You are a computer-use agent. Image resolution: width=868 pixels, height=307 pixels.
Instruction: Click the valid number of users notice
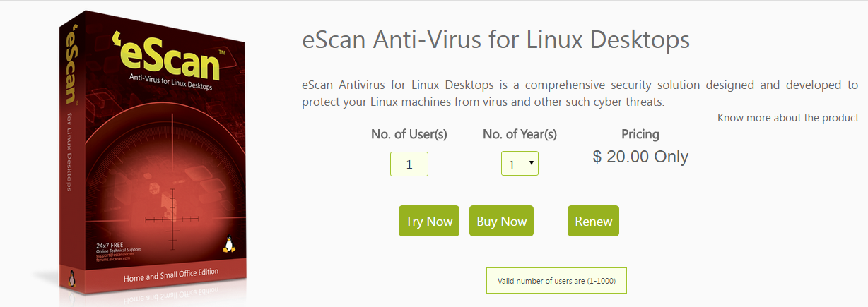click(x=556, y=281)
